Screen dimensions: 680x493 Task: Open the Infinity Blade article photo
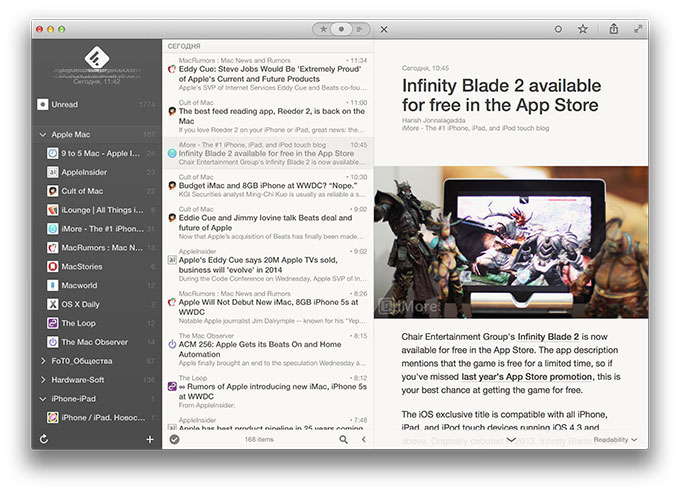pos(511,242)
